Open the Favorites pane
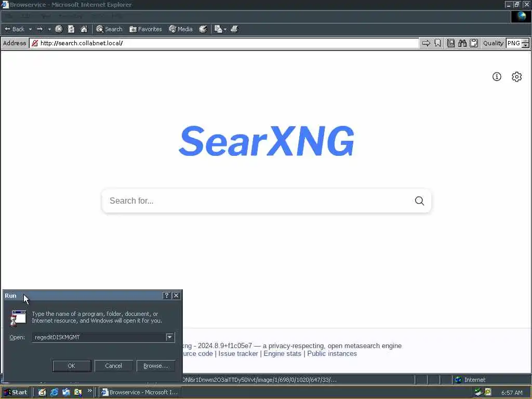This screenshot has width=532, height=399. pyautogui.click(x=145, y=29)
